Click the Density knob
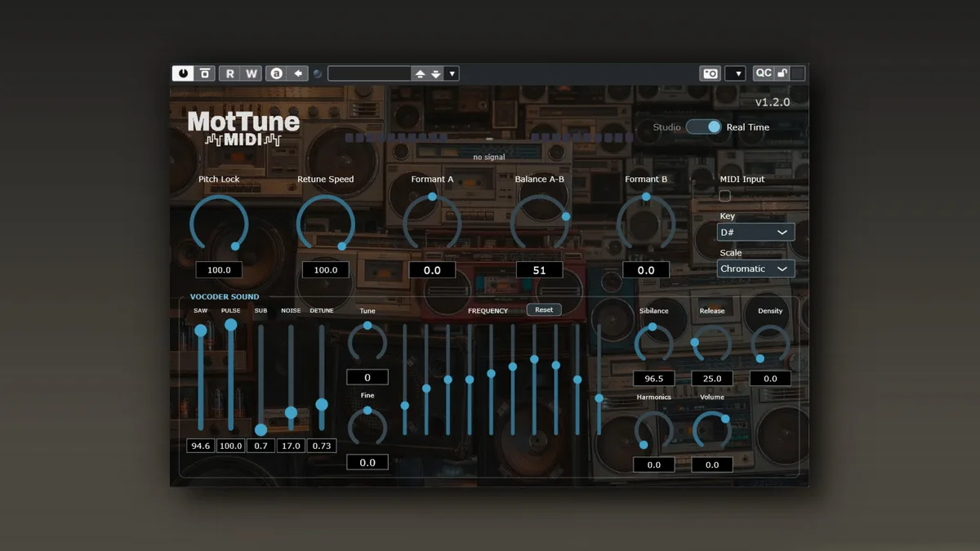The height and width of the screenshot is (551, 980). pyautogui.click(x=770, y=343)
